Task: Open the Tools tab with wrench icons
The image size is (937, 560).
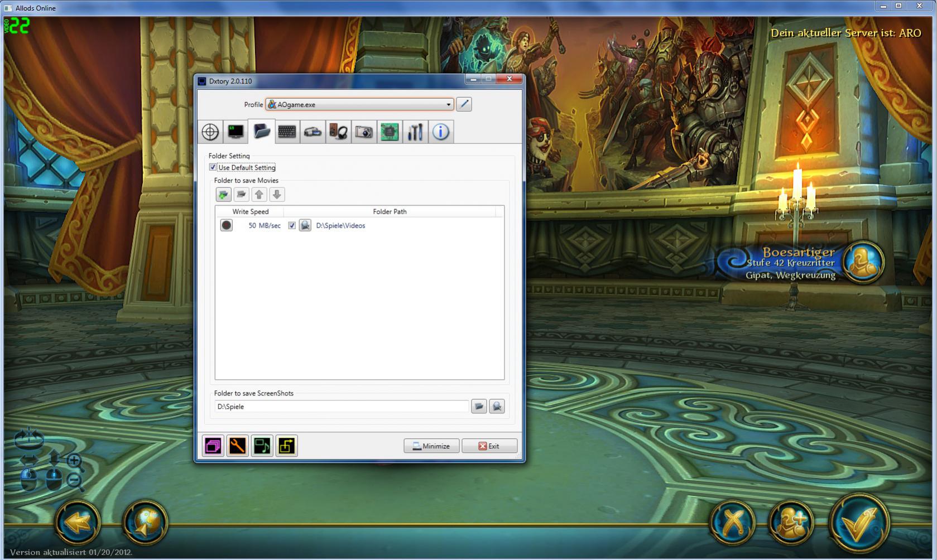Action: pyautogui.click(x=415, y=132)
